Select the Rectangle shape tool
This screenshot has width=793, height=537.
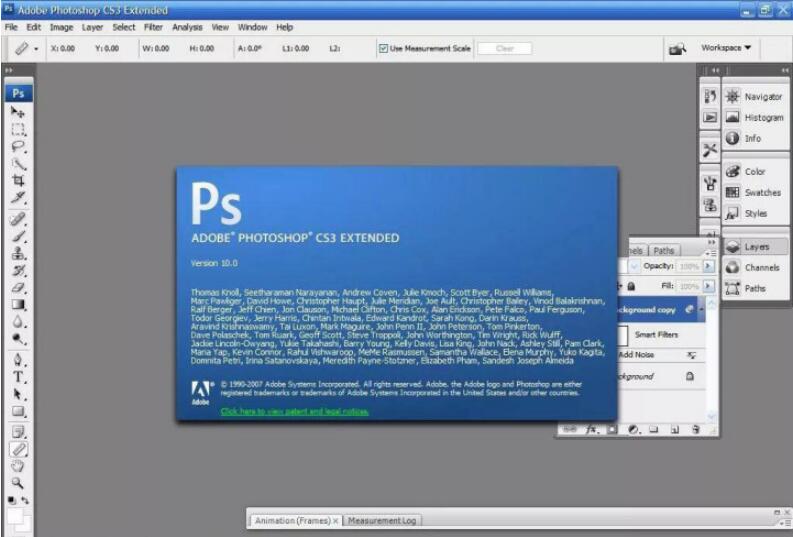pos(18,411)
